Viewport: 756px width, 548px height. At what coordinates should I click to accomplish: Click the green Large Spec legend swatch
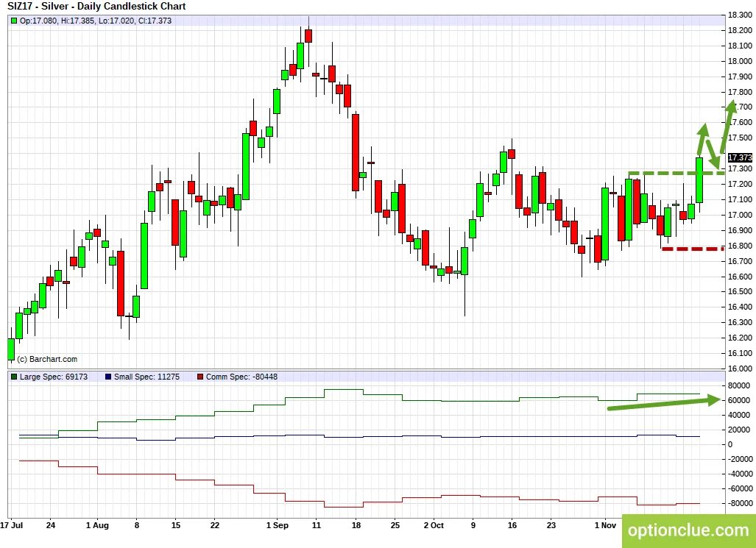pos(14,377)
